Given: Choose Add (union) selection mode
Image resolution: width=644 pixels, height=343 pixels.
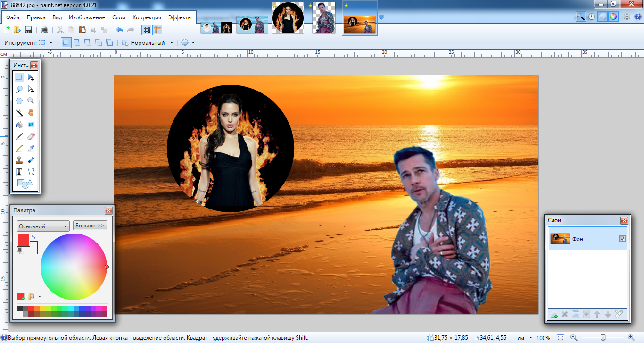Looking at the screenshot, I should coord(76,42).
